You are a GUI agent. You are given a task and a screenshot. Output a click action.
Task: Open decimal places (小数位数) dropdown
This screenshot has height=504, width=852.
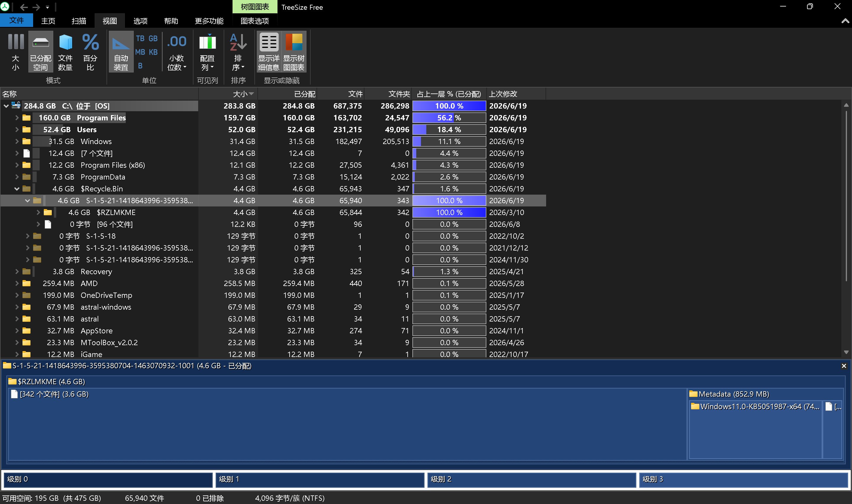[177, 52]
